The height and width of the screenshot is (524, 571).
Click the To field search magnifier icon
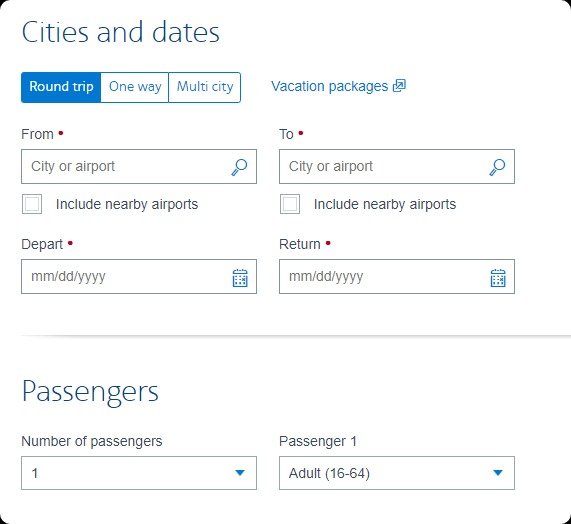point(497,167)
